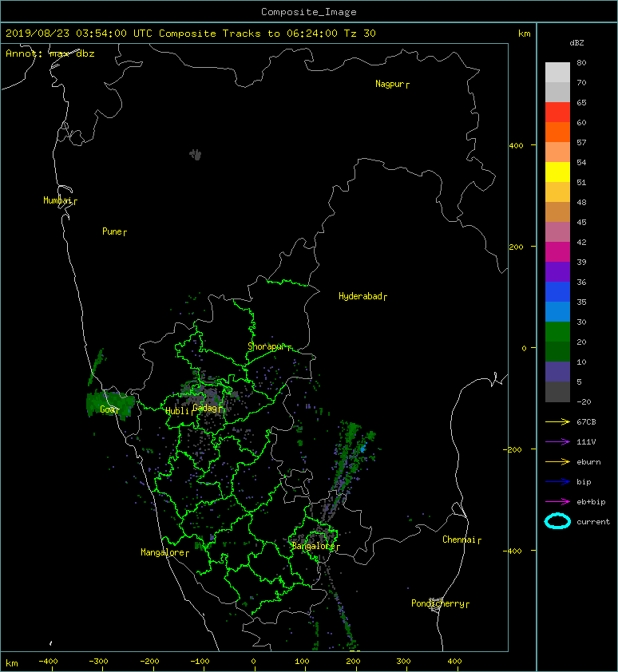The width and height of the screenshot is (618, 672).
Task: Click the yellow 67CB arrow icon
Action: (x=557, y=422)
